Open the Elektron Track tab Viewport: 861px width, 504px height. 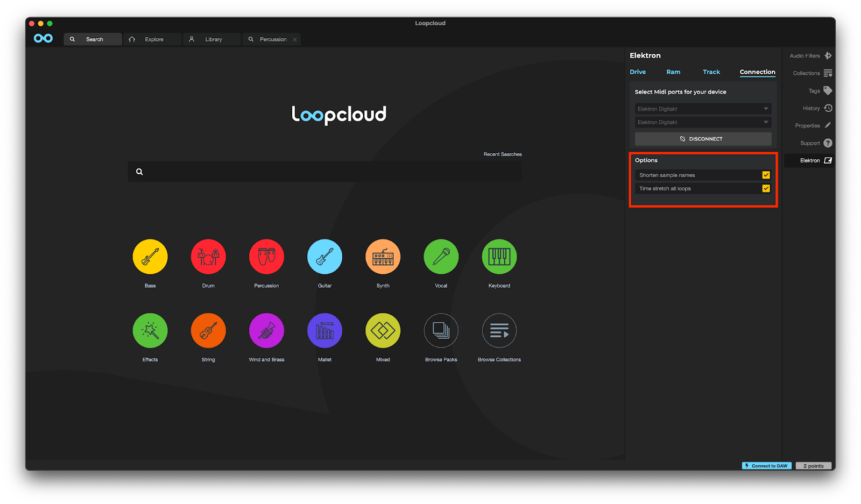pos(711,72)
